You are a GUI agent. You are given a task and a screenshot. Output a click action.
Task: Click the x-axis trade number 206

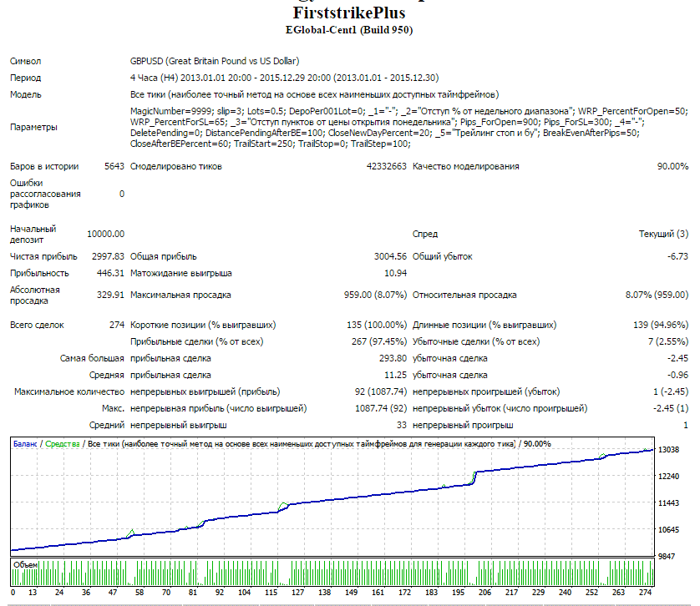[x=484, y=593]
